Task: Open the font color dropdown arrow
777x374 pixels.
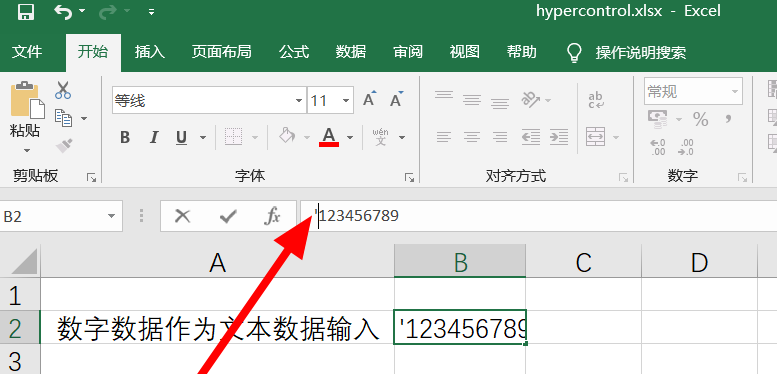Action: 350,137
